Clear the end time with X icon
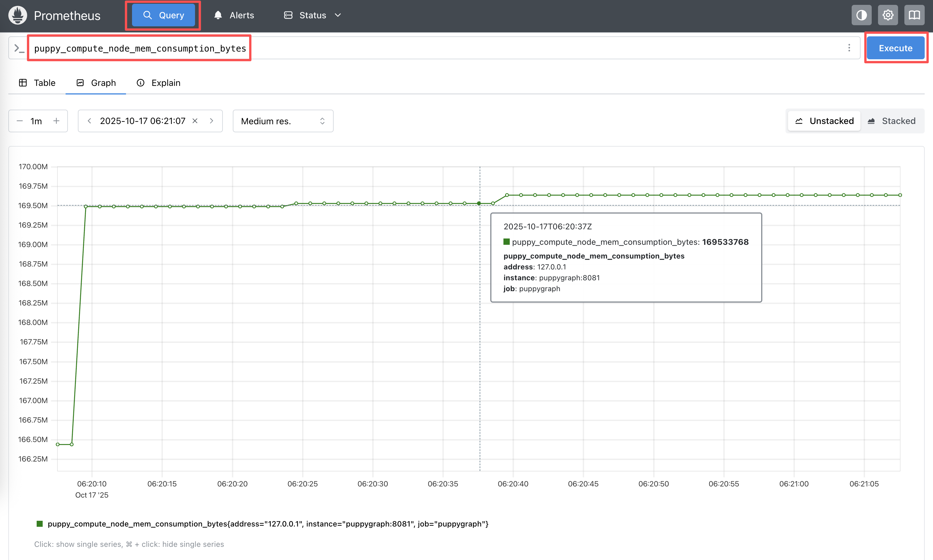 (x=195, y=121)
